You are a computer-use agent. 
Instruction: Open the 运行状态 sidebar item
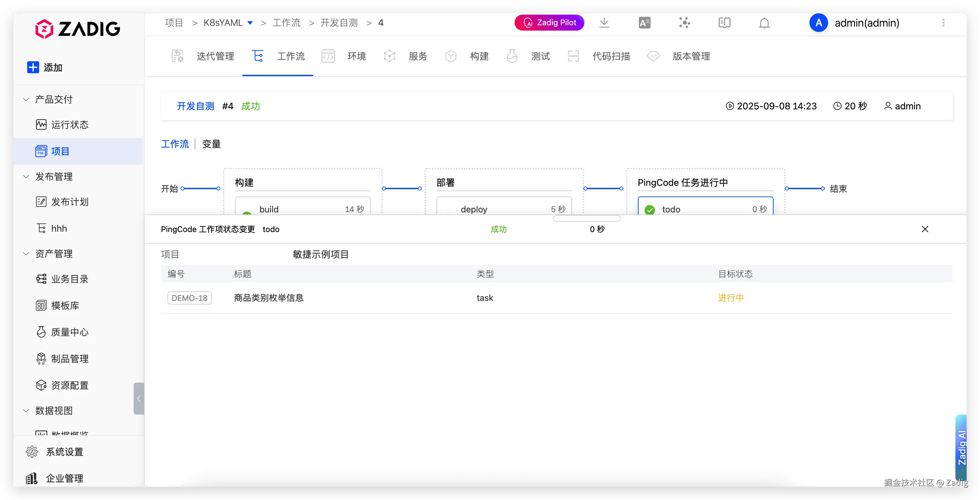pyautogui.click(x=69, y=125)
